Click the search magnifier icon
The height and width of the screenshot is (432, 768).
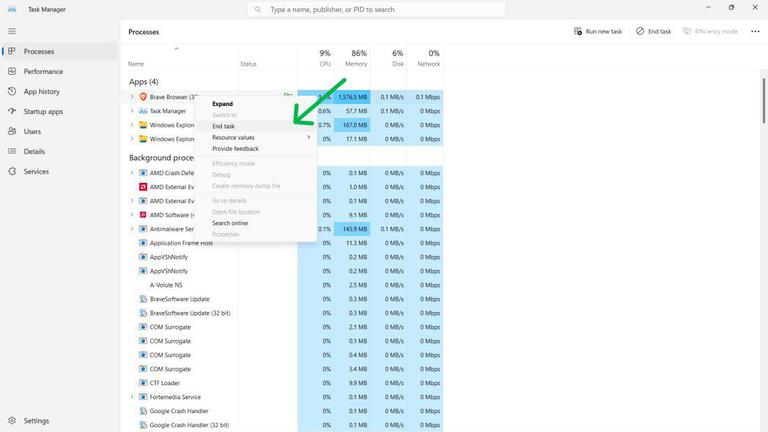point(258,9)
